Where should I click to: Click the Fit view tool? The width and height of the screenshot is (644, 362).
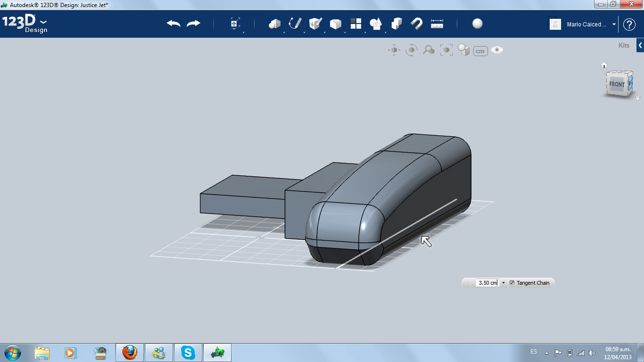pyautogui.click(x=446, y=50)
